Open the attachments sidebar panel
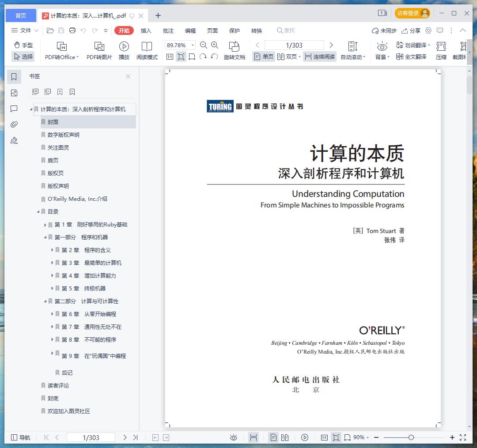The height and width of the screenshot is (448, 477). pos(14,124)
